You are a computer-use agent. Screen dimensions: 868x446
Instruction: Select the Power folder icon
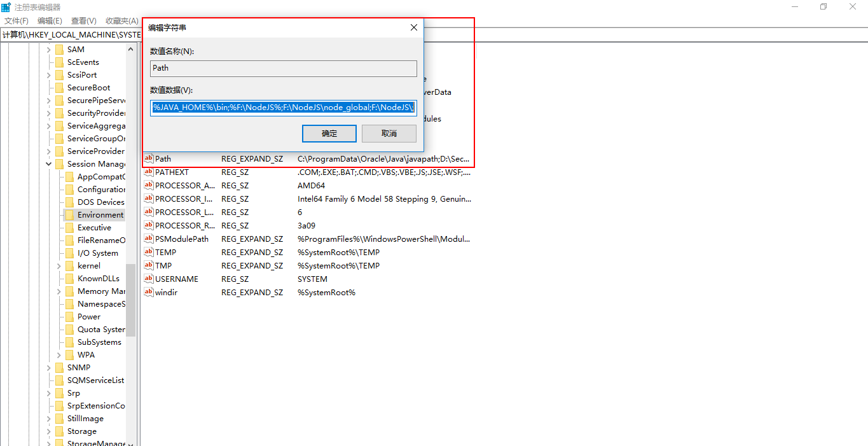[70, 317]
